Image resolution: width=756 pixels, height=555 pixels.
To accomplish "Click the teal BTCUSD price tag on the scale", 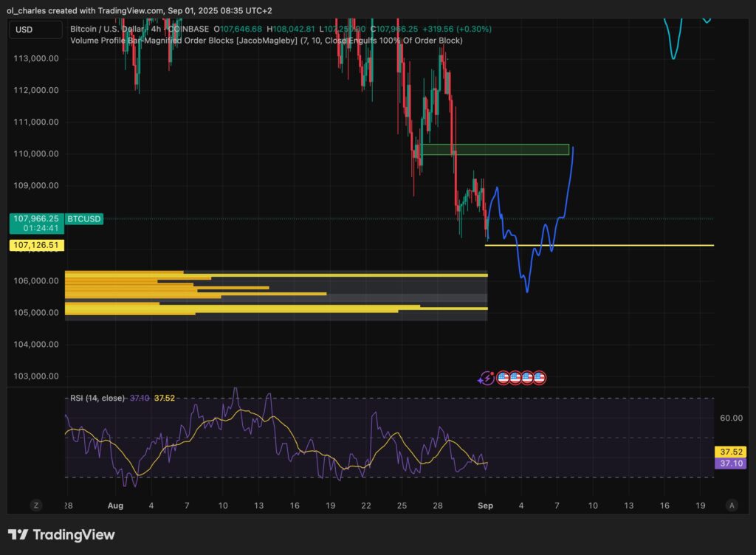I will coord(83,218).
